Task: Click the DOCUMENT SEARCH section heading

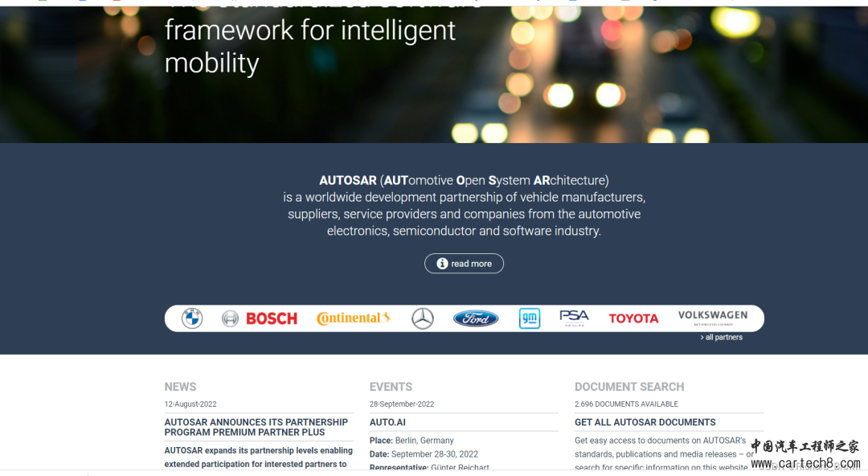Action: (629, 387)
